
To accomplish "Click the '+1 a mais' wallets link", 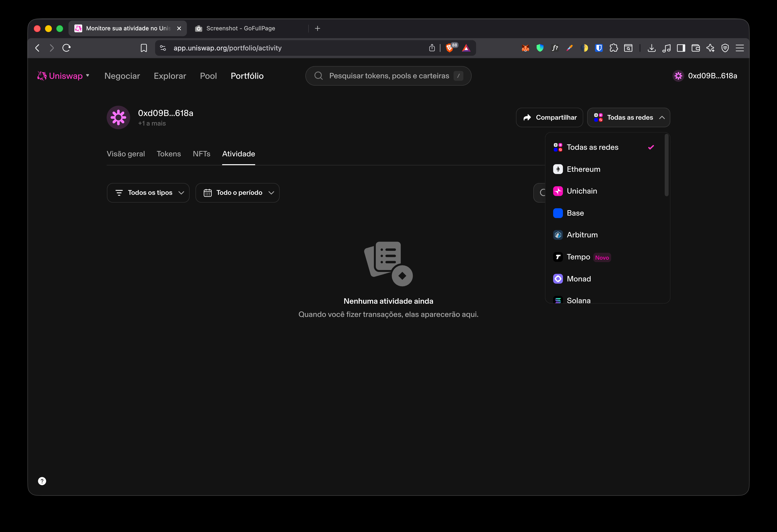I will 152,123.
